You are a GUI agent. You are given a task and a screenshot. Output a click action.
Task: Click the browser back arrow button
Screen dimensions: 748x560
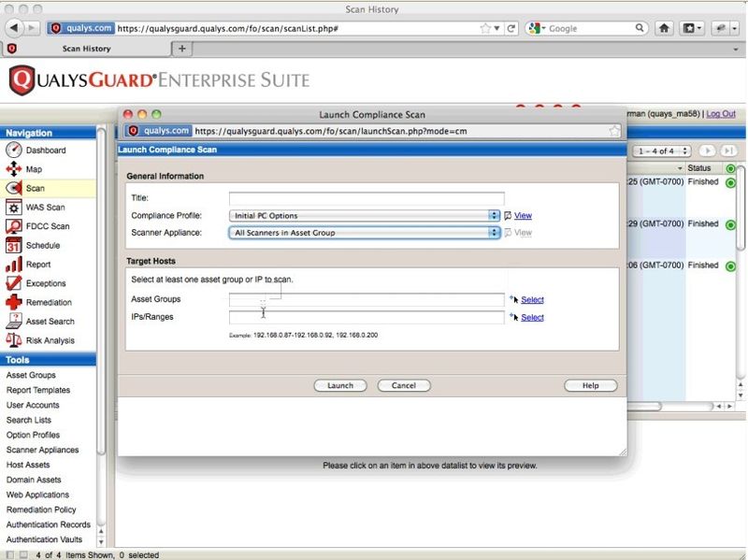pos(14,28)
